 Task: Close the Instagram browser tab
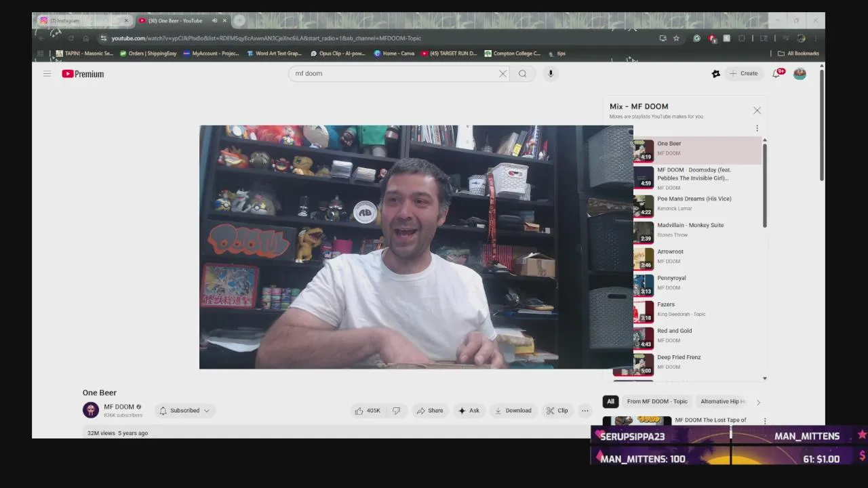[125, 20]
